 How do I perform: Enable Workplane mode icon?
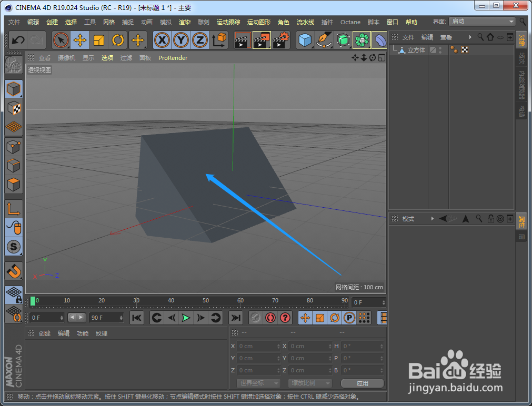click(14, 127)
